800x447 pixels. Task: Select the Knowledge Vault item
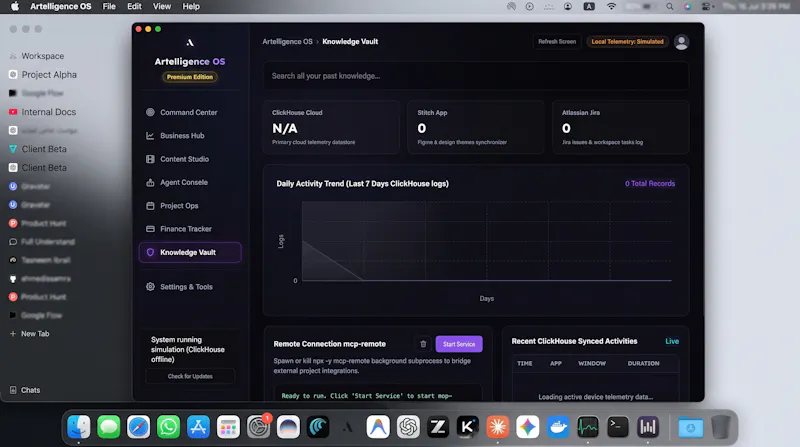point(190,252)
